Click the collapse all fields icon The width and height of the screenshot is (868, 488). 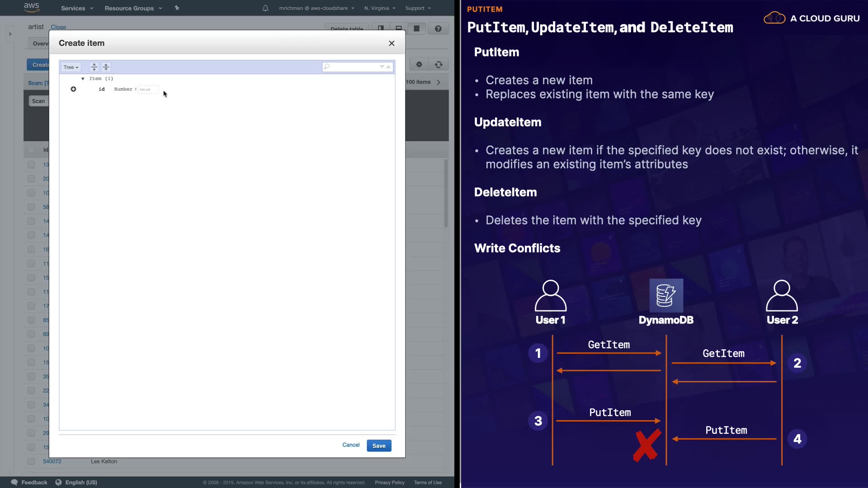pyautogui.click(x=106, y=67)
